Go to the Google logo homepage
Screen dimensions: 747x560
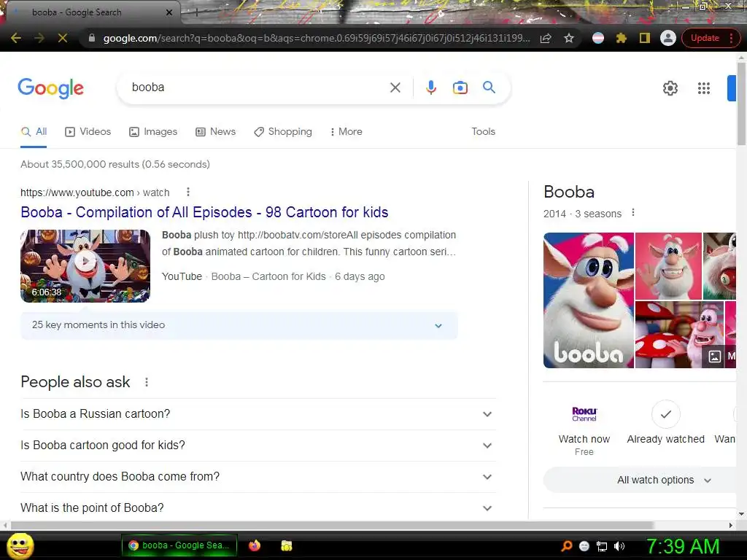click(50, 88)
